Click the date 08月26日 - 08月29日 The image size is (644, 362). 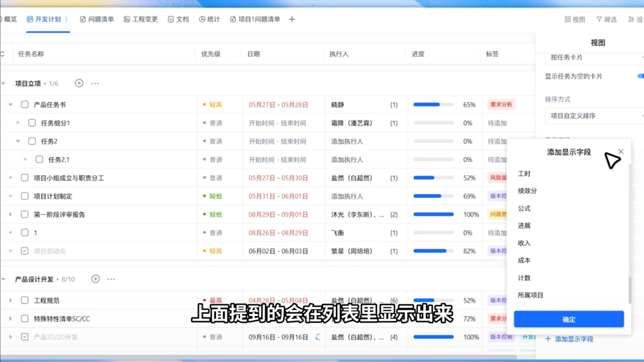(278, 233)
